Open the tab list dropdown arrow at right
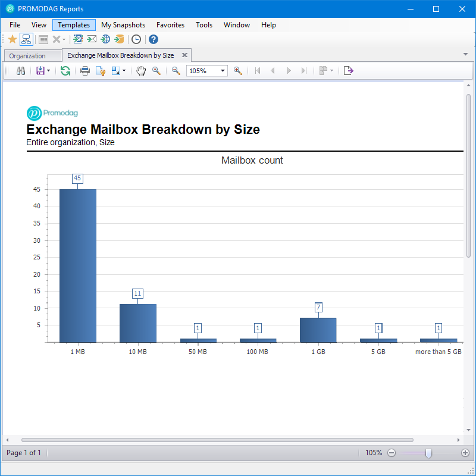The width and height of the screenshot is (476, 476). click(465, 54)
